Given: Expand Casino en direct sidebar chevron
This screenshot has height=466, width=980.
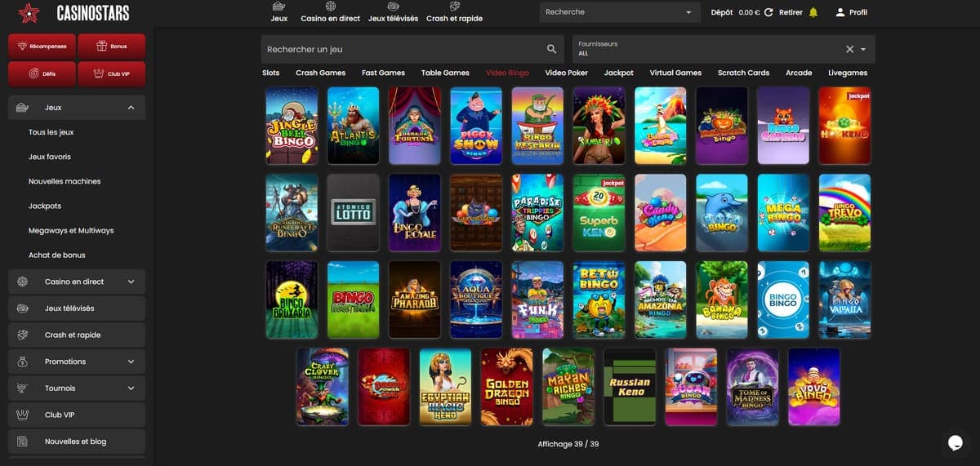Looking at the screenshot, I should pos(131,282).
